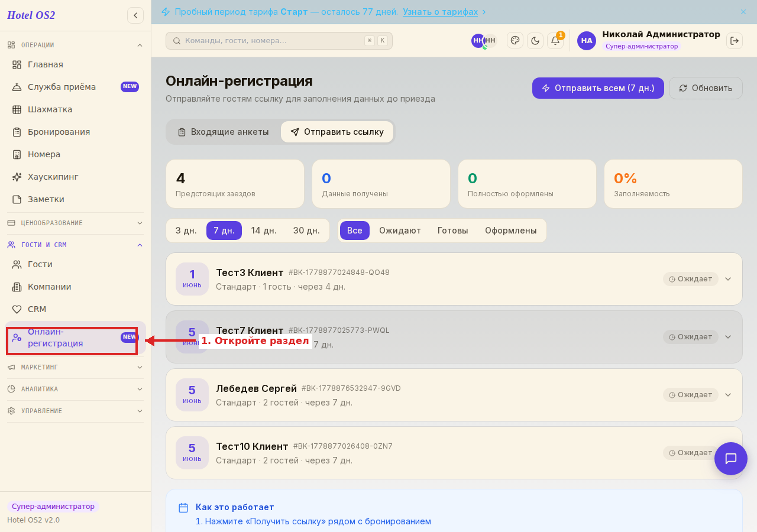Screen dimensions: 757x532
Task: Click the Супер-администратор badge under username
Action: (x=642, y=46)
